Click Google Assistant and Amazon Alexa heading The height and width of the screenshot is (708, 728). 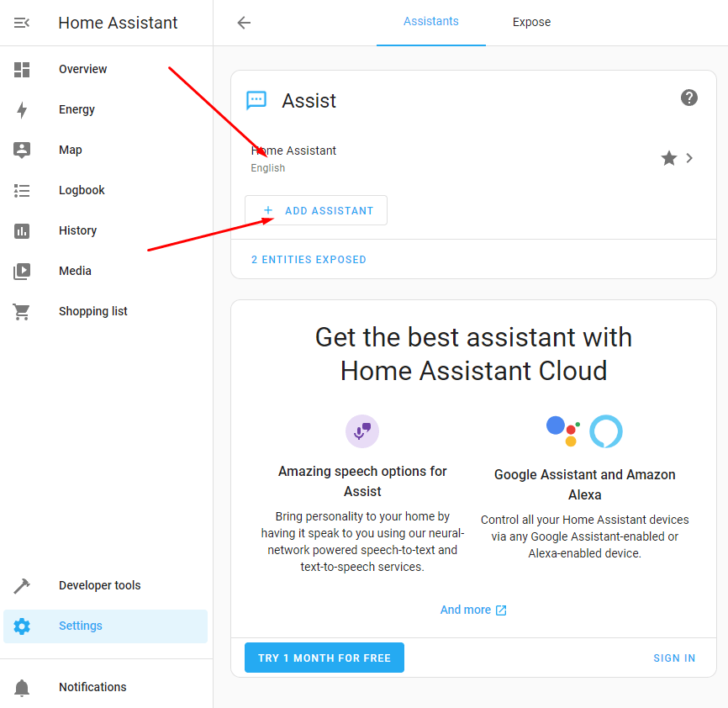(584, 484)
